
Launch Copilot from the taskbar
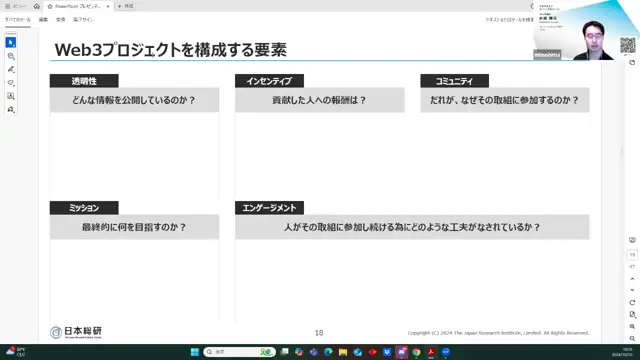(299, 352)
